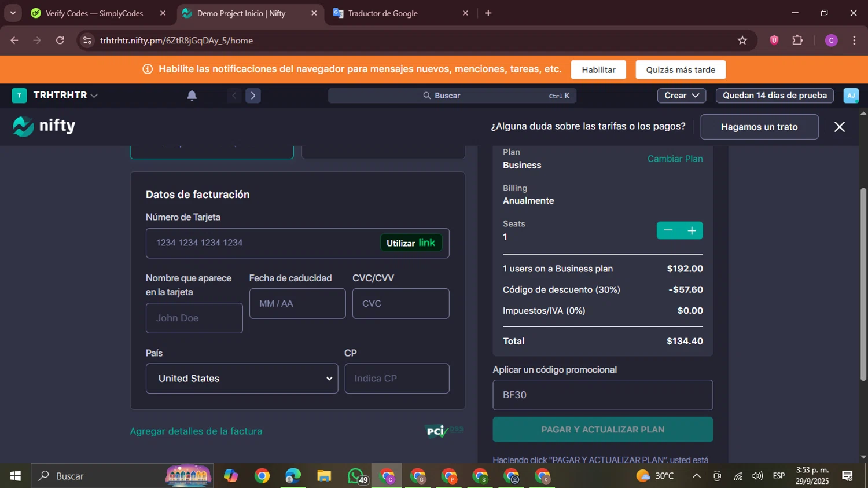Click the Nifty logo

[44, 126]
